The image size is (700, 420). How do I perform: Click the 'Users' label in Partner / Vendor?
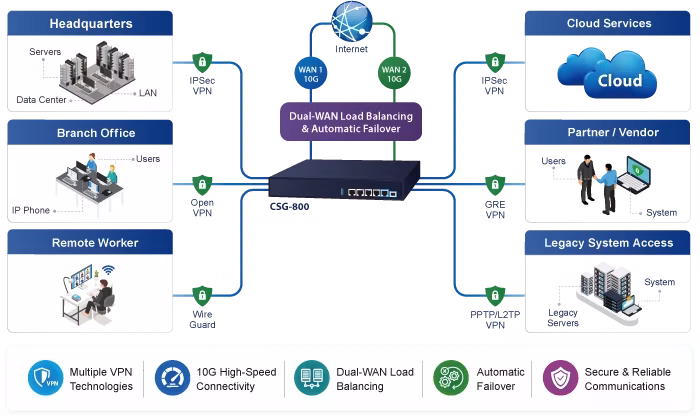point(553,161)
